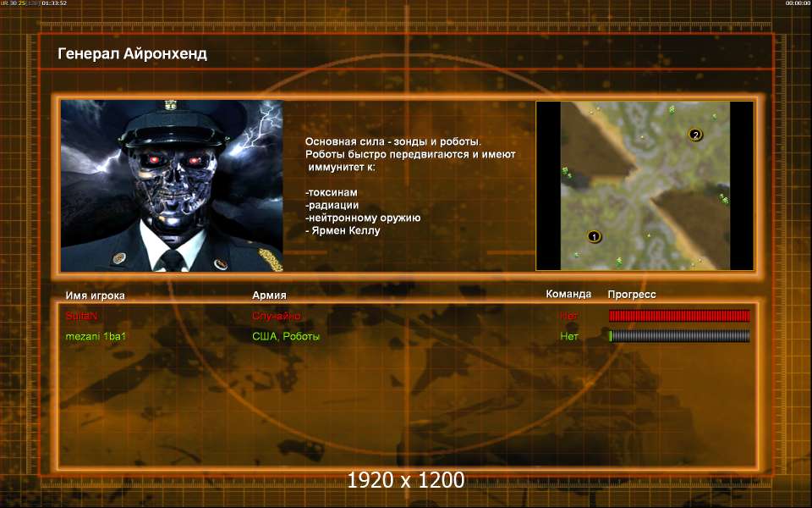Click the "- Ярмен Келлу" entry

[x=343, y=230]
